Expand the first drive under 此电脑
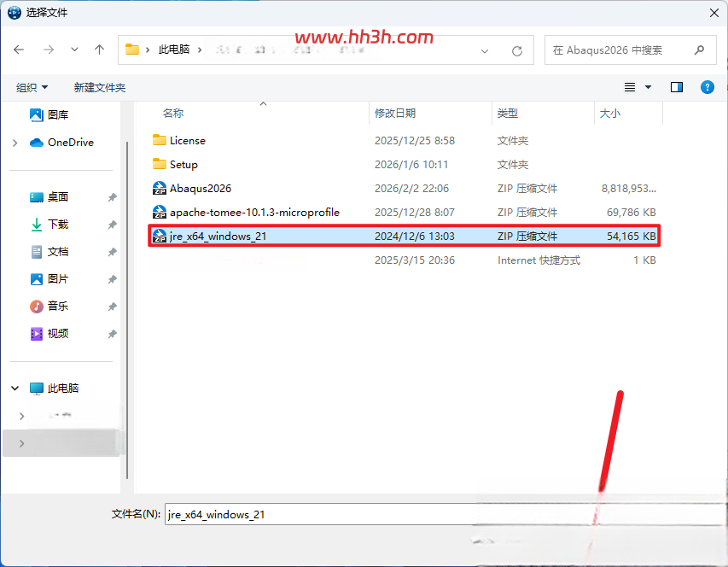This screenshot has height=567, width=728. click(x=21, y=416)
